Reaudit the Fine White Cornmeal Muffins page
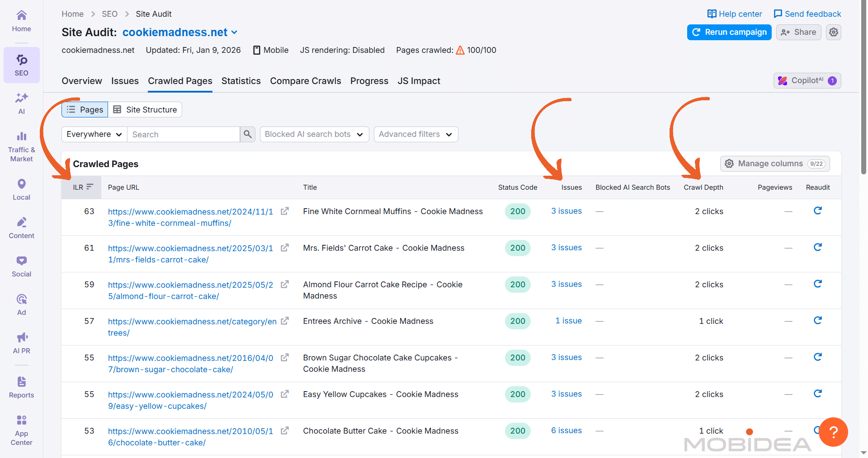Viewport: 868px width, 458px height. pyautogui.click(x=818, y=210)
